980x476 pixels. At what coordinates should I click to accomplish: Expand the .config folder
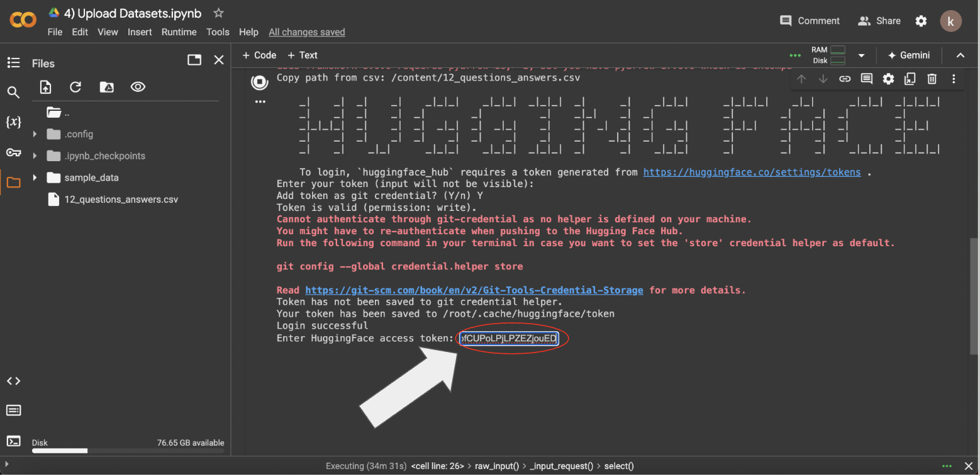tap(35, 134)
